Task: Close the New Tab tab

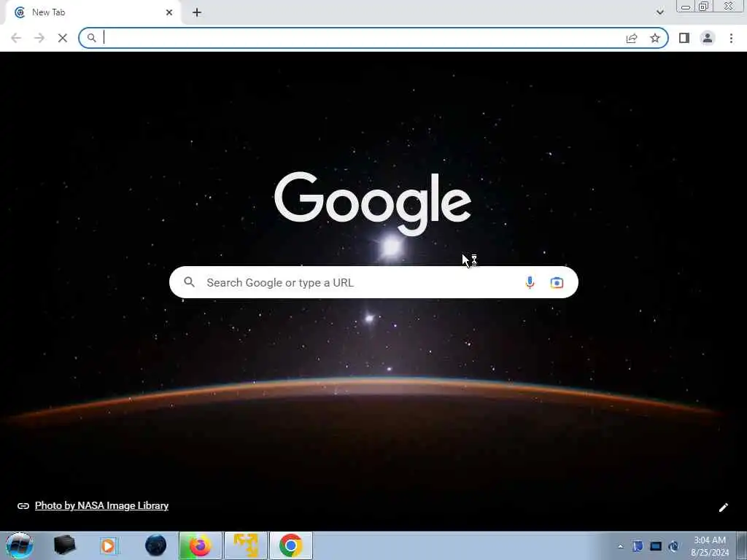Action: click(169, 12)
